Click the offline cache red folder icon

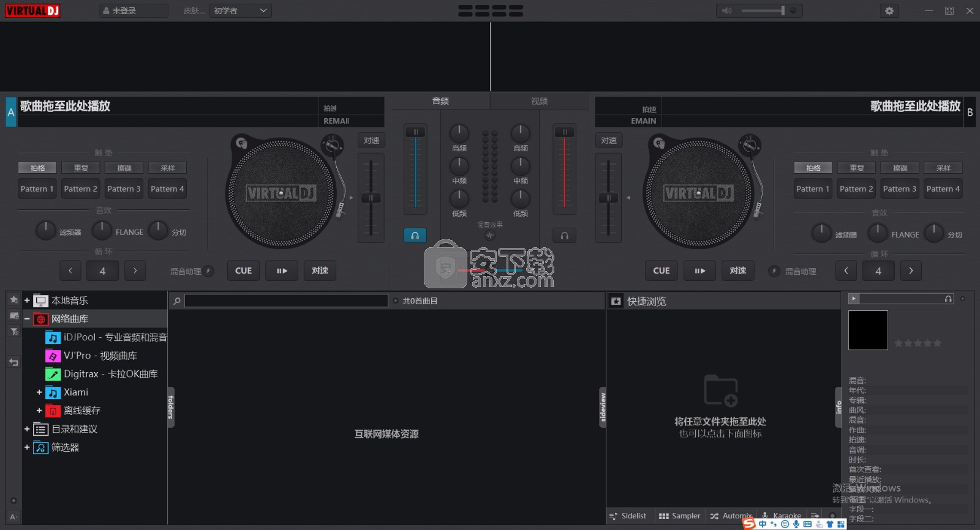click(53, 411)
